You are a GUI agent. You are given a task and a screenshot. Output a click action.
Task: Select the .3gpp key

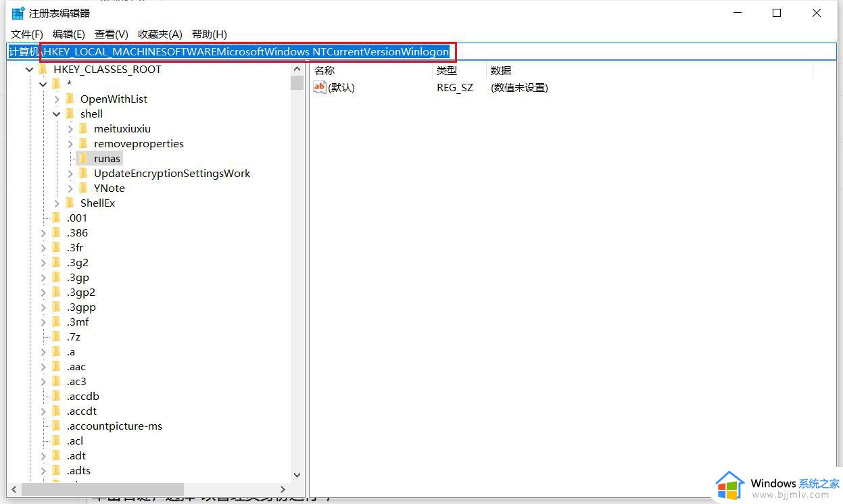[81, 307]
